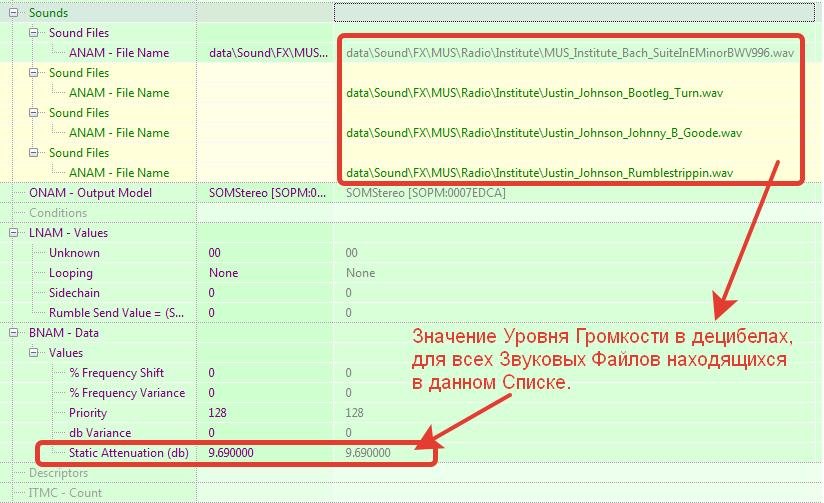Select the % Frequency Shift row
This screenshot has height=503, width=824.
tap(115, 373)
